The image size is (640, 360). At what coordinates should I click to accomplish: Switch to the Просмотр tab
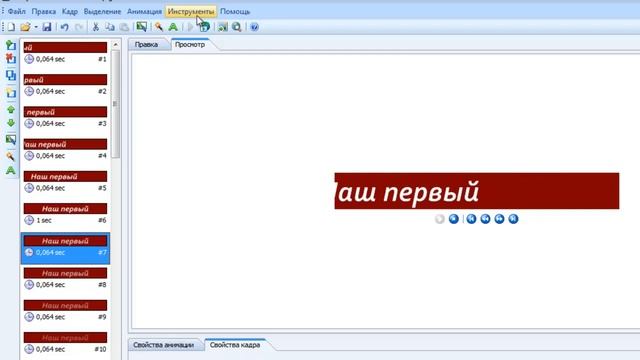190,44
